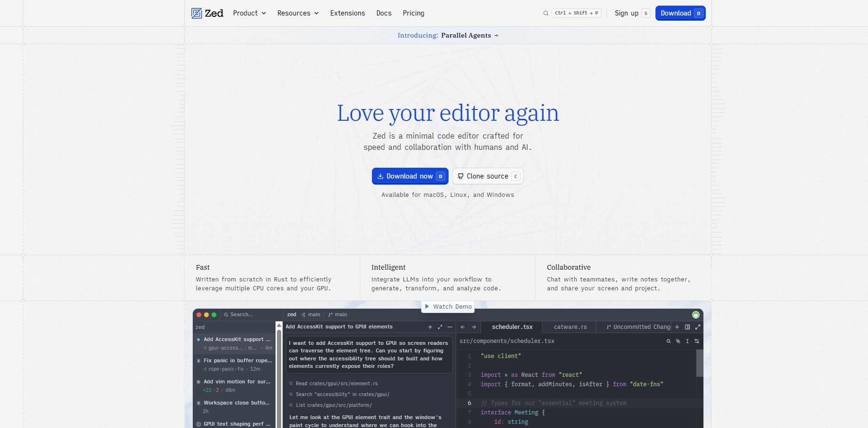This screenshot has height=428, width=868.
Task: Go forward using the right arrow
Action: point(474,327)
